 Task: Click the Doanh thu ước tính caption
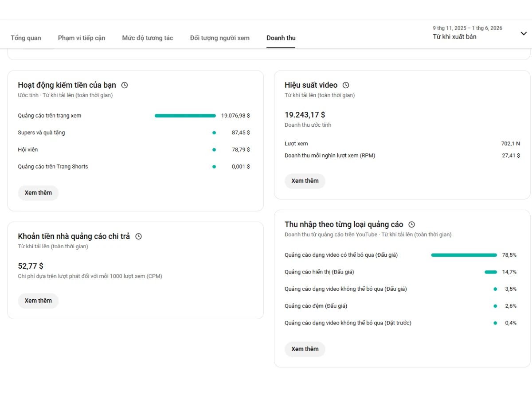pos(308,125)
